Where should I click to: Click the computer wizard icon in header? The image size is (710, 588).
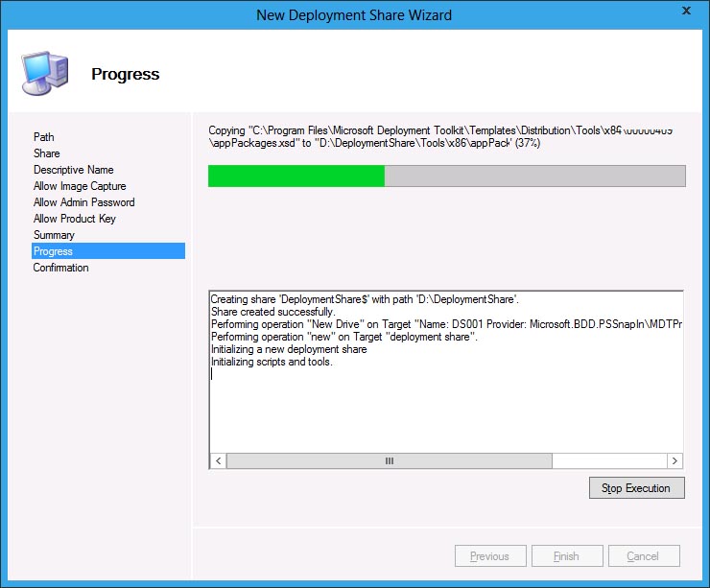point(43,73)
